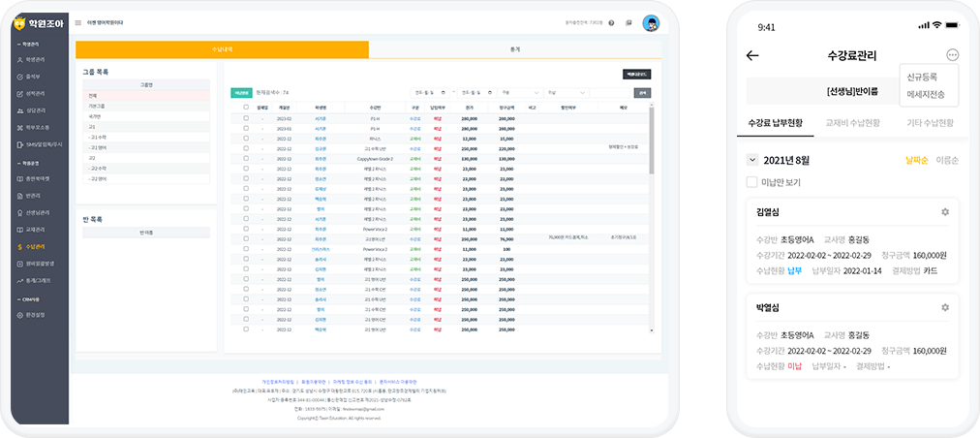
Task: Click the search text field beside 검색
Action: tap(609, 92)
